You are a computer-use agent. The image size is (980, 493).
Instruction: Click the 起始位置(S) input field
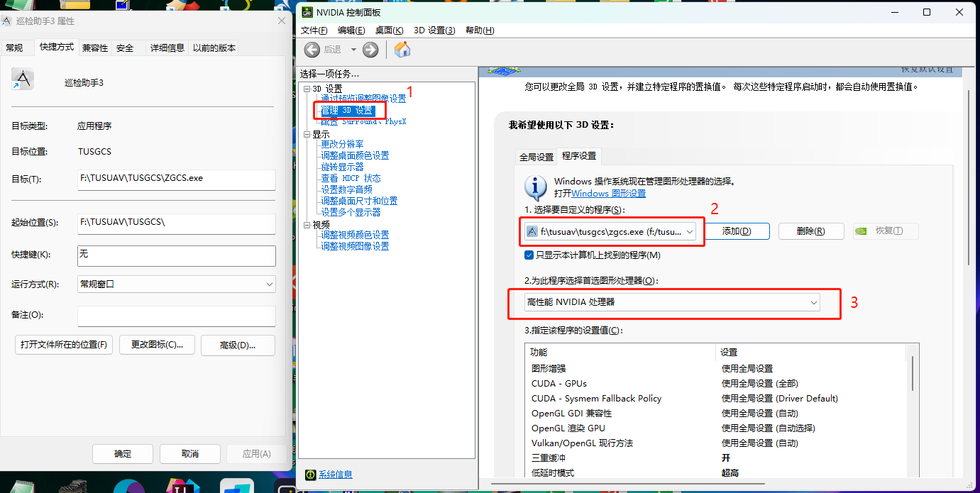176,223
